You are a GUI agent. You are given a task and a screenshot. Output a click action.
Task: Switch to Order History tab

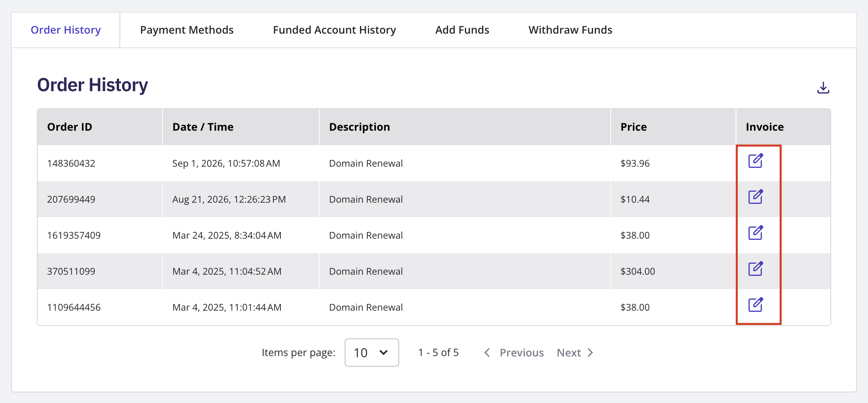coord(66,30)
